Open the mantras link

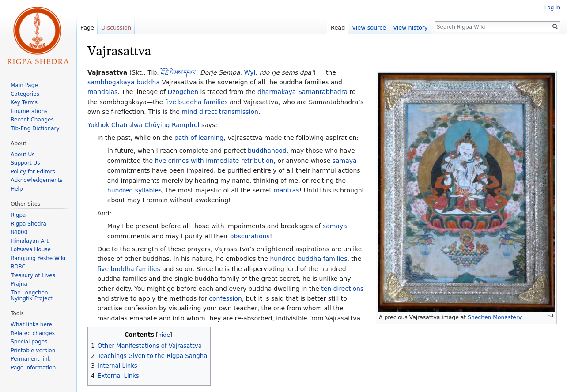[287, 190]
